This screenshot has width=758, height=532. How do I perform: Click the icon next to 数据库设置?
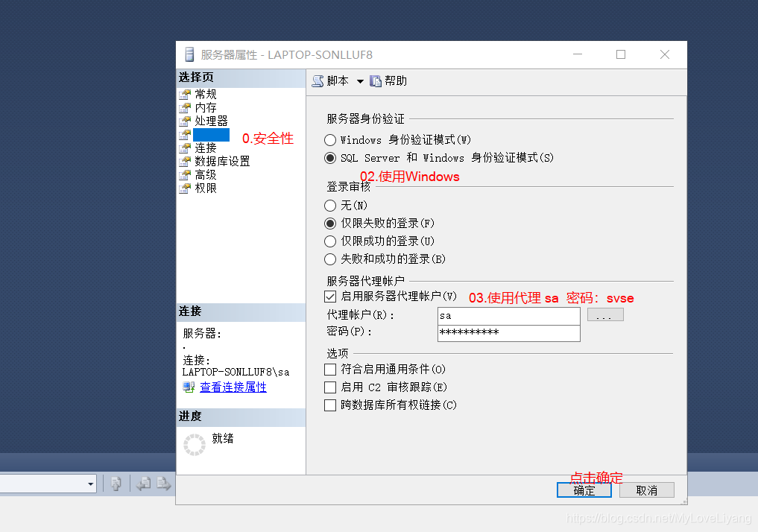click(185, 162)
